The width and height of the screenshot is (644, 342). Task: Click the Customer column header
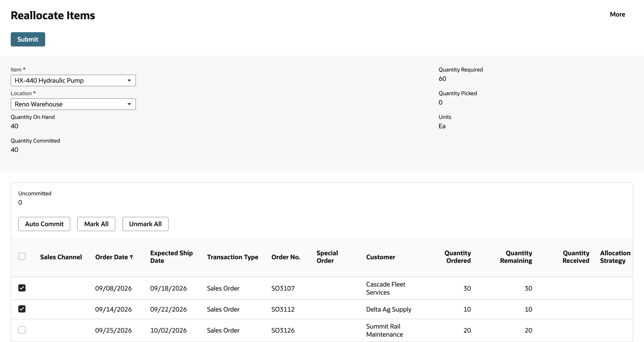pos(381,257)
